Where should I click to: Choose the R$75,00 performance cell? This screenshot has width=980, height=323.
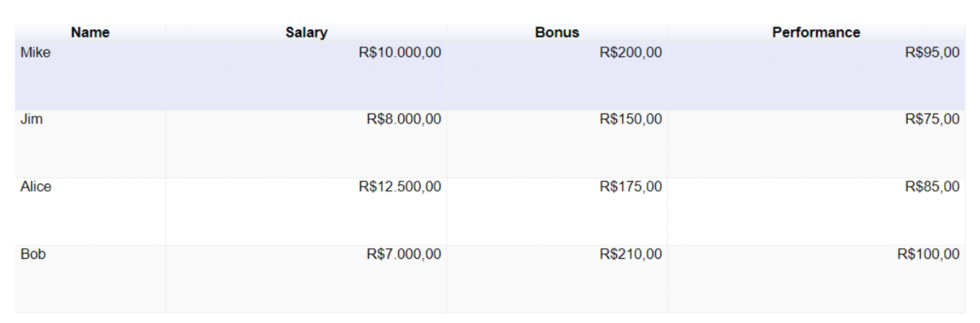tap(817, 144)
